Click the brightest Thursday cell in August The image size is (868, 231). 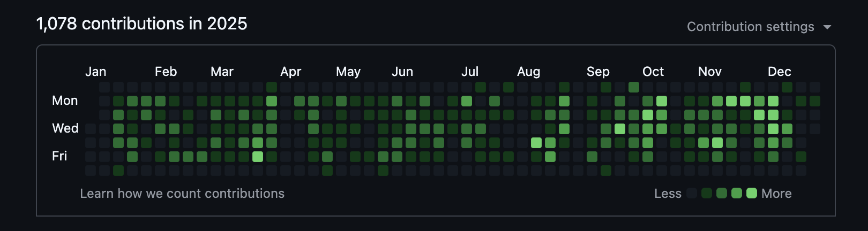pyautogui.click(x=536, y=143)
